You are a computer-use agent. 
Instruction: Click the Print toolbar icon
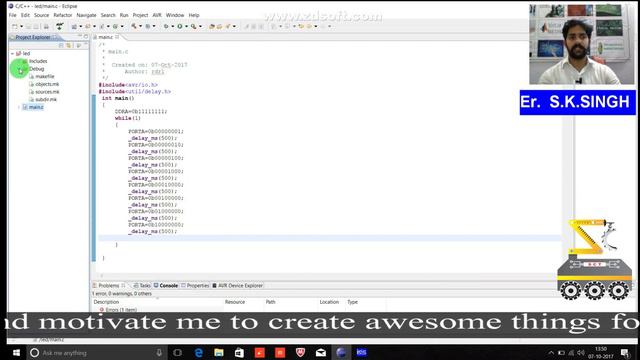click(x=46, y=27)
